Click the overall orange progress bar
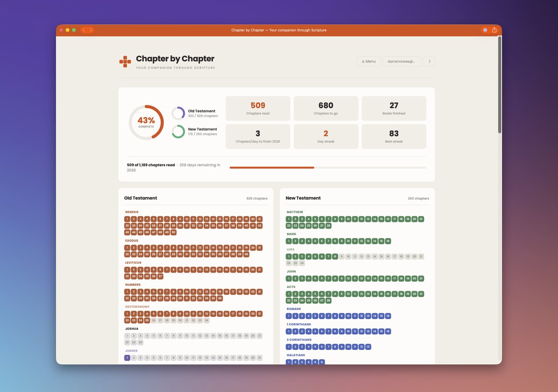 (328, 167)
